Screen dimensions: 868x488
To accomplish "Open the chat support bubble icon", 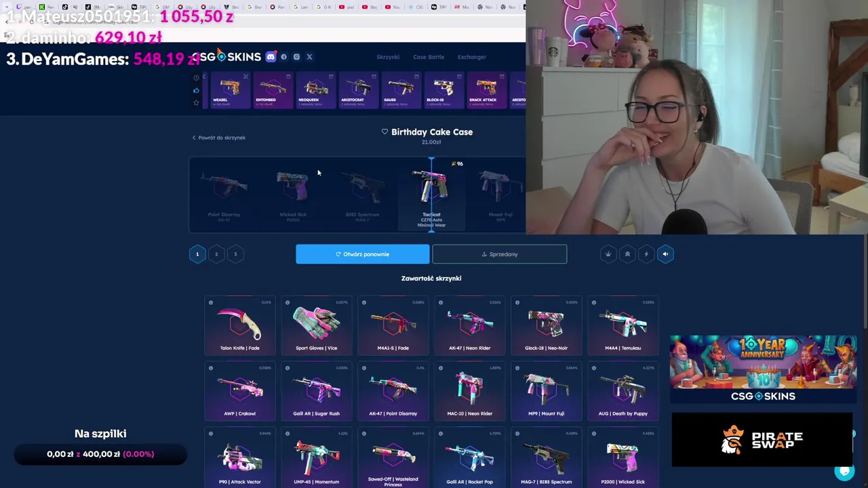I will (844, 471).
